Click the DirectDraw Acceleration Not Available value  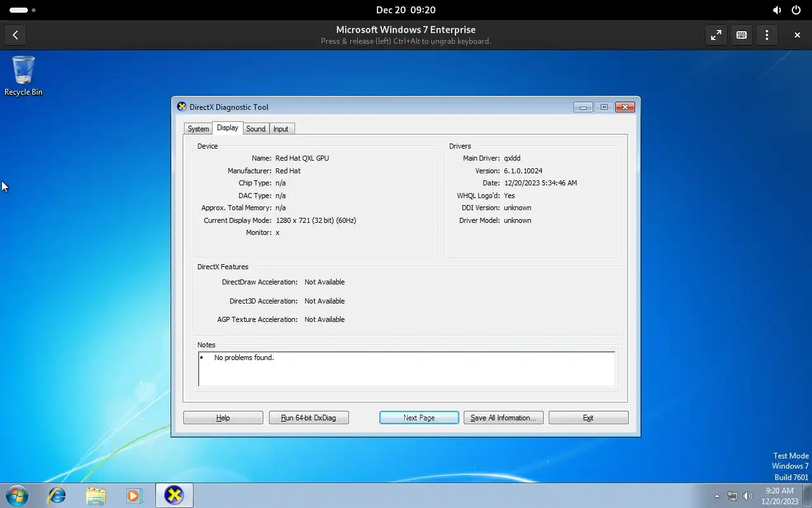click(x=325, y=282)
